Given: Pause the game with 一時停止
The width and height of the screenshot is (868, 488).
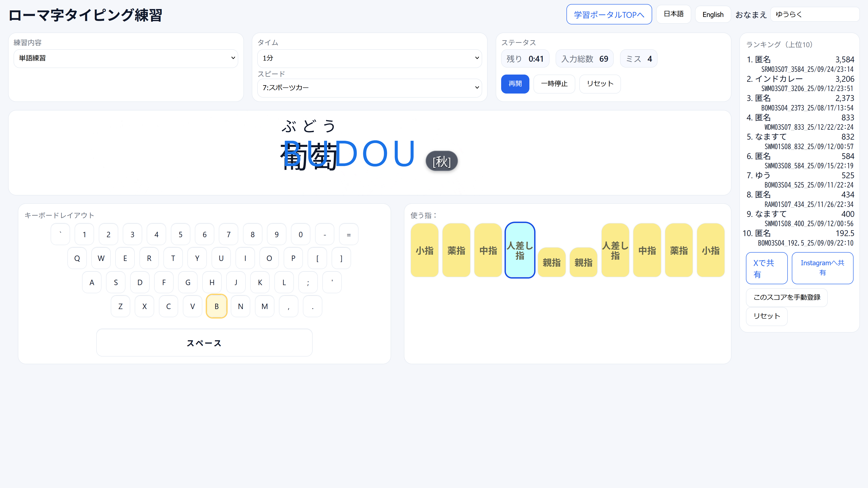Looking at the screenshot, I should [554, 84].
